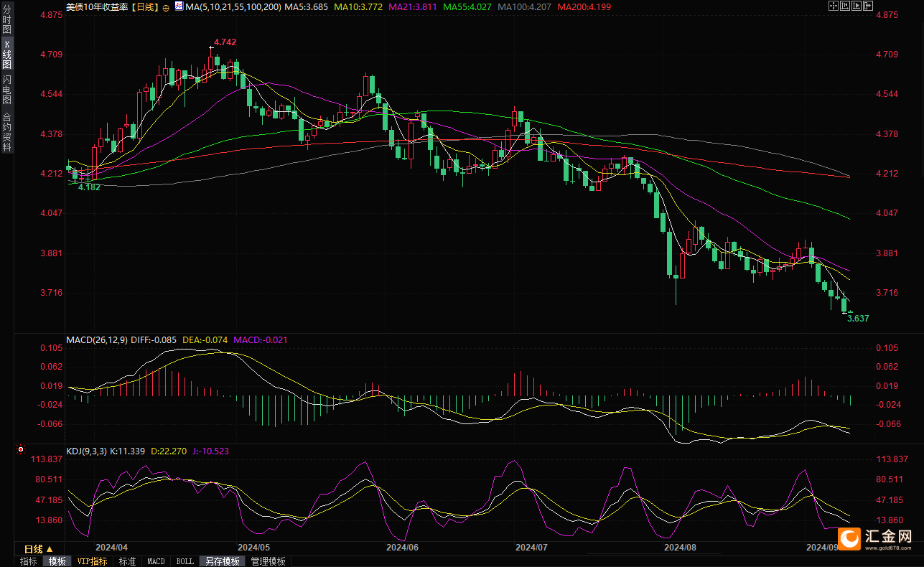This screenshot has height=567, width=924.
Task: Click the panel-expand arrow icon at top right
Action: pyautogui.click(x=868, y=6)
